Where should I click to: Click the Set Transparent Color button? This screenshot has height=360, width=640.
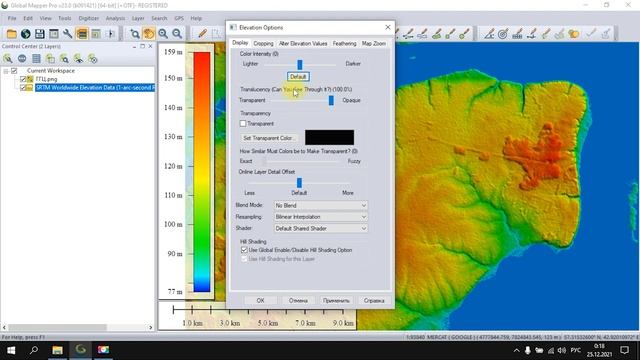[268, 138]
